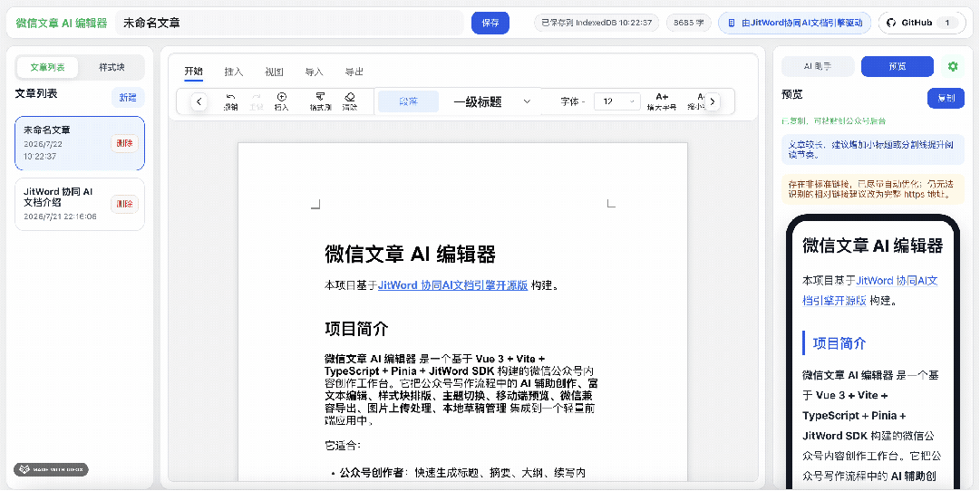Viewport: 980px width, 491px height.
Task: Click the 由JitWord协同AI文档引擎驱动 button
Action: pos(794,24)
